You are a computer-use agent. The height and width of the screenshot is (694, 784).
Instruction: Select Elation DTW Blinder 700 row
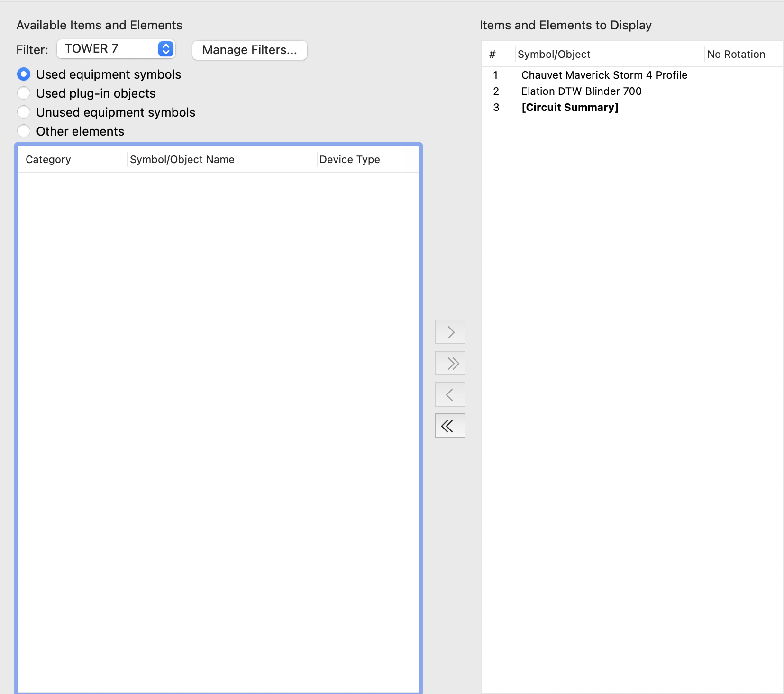coord(581,91)
